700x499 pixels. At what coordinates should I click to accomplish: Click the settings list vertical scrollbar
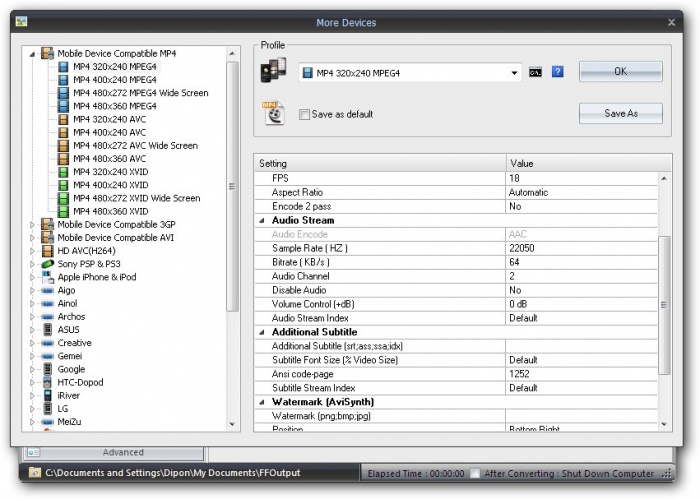(665, 300)
